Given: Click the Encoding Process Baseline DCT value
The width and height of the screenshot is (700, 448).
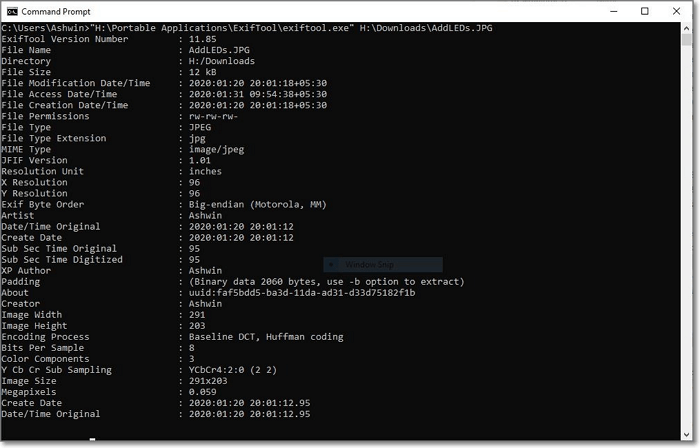Looking at the screenshot, I should pos(265,337).
